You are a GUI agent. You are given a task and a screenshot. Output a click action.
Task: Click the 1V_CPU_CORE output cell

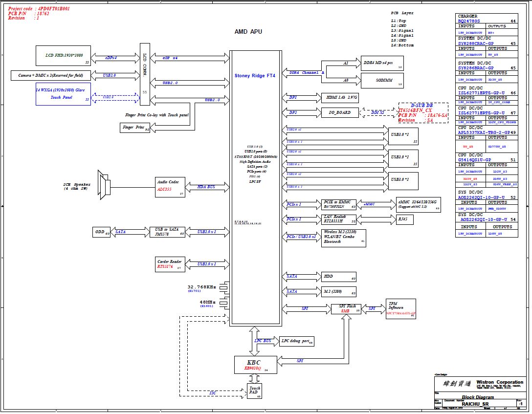[x=502, y=102]
